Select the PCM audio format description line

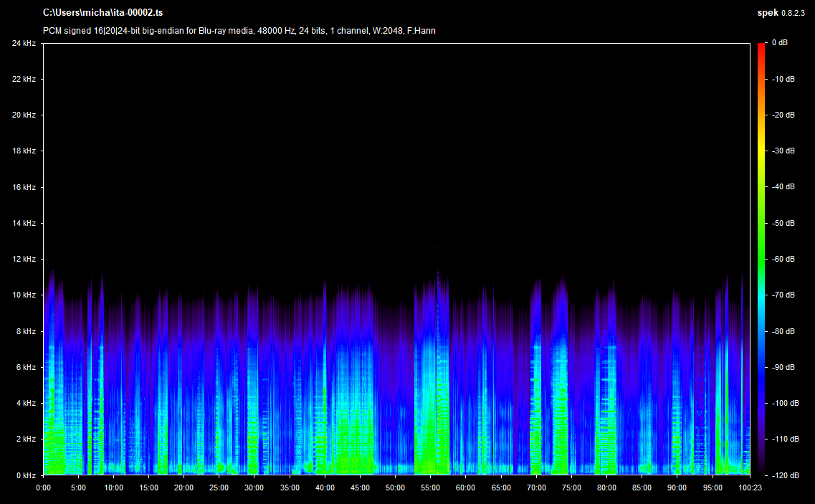(x=239, y=31)
